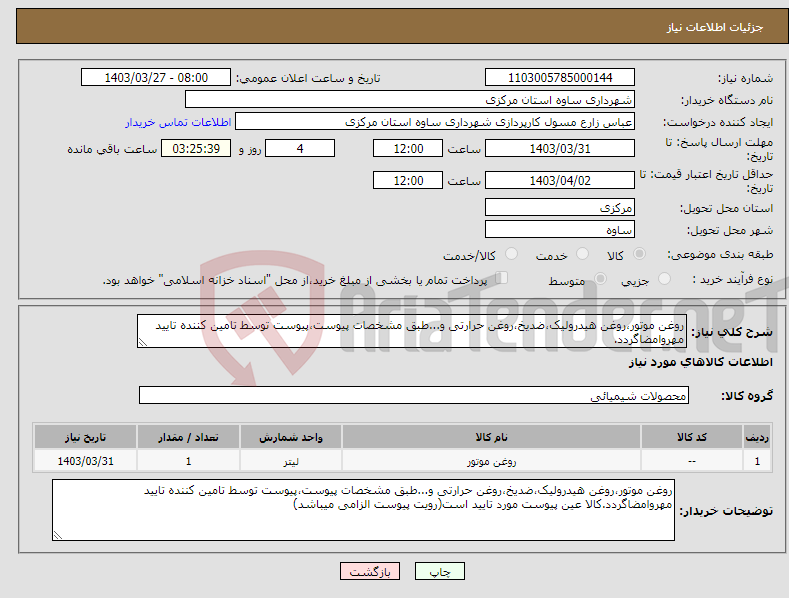Click the نام کالا column header
The width and height of the screenshot is (789, 598).
[x=491, y=437]
